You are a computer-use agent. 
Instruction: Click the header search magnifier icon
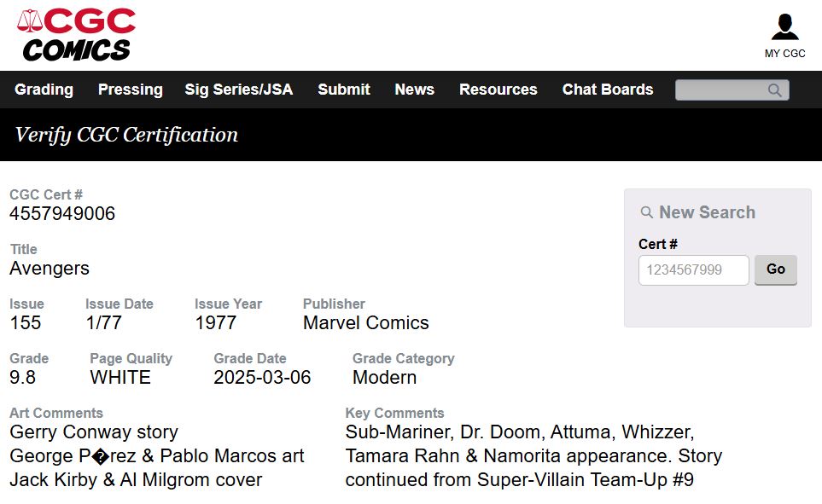point(774,90)
